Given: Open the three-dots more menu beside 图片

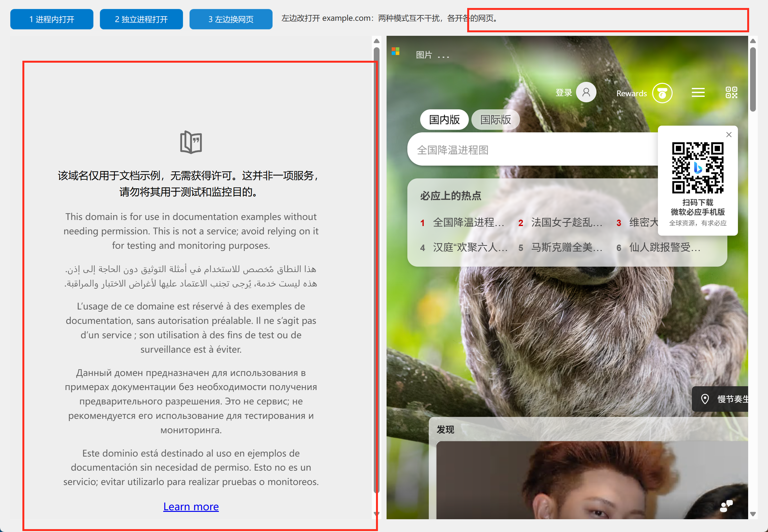Looking at the screenshot, I should click(444, 57).
